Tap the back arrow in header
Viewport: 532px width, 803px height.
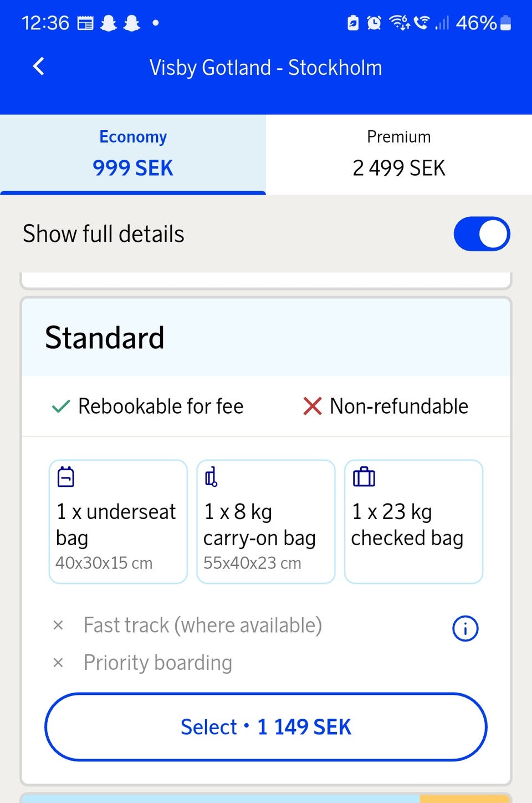click(39, 67)
